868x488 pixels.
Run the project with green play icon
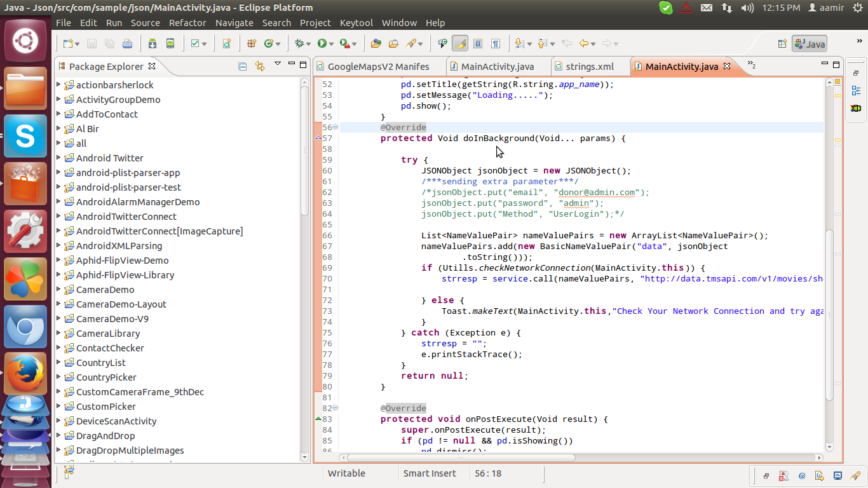(x=322, y=43)
